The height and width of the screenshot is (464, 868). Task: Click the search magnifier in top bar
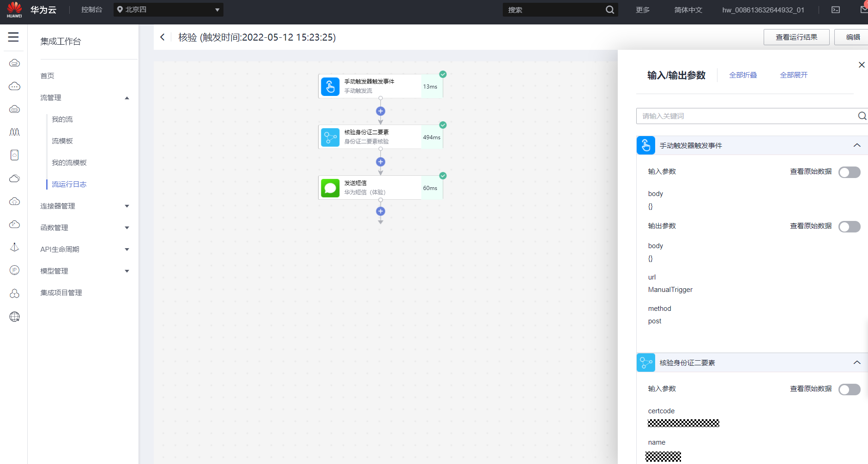coord(609,10)
